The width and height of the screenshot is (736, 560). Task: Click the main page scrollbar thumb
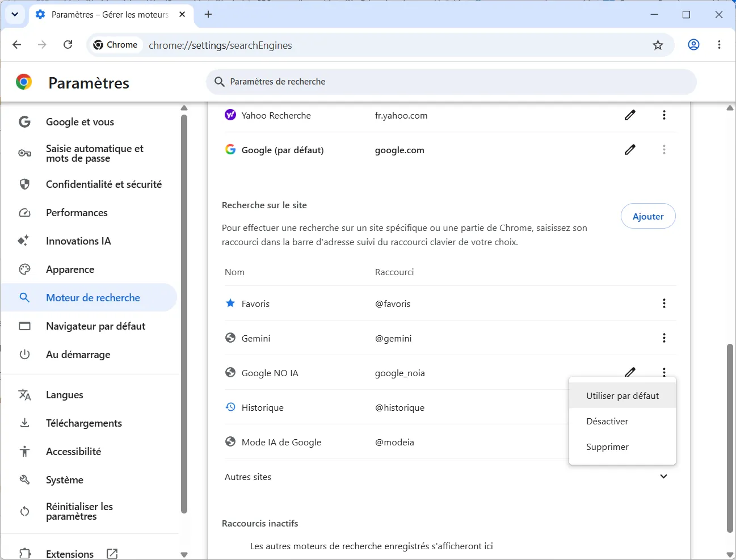730,438
